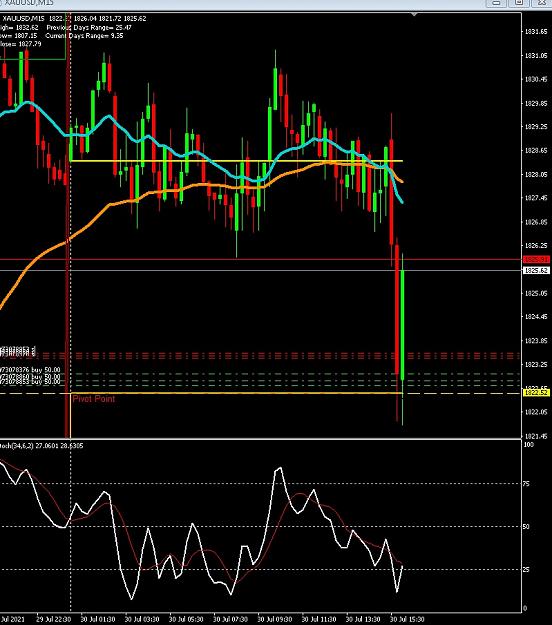
Task: Click the Previous Days Range info text
Action: tap(89, 28)
